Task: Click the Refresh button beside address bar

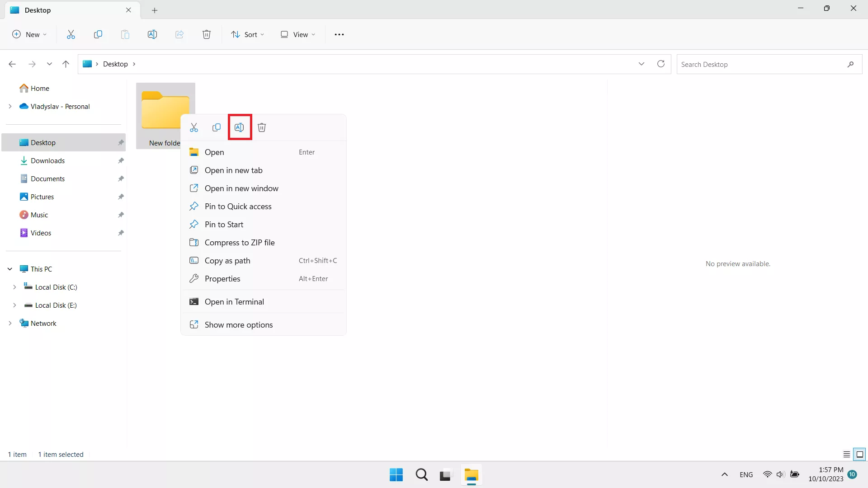Action: point(660,64)
